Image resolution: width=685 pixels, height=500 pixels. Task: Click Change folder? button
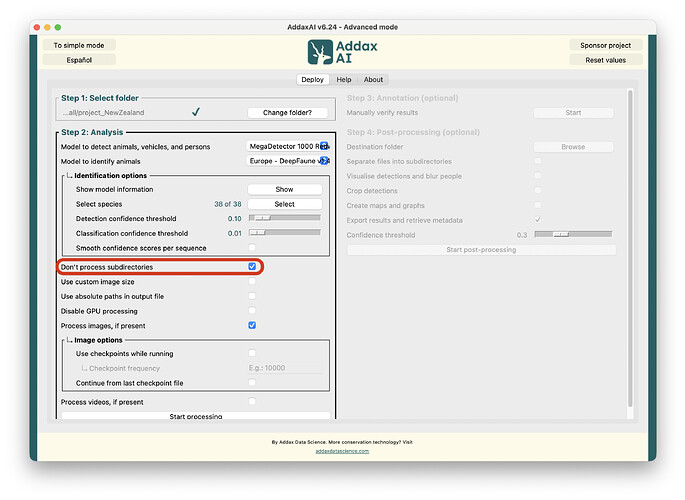click(x=288, y=112)
